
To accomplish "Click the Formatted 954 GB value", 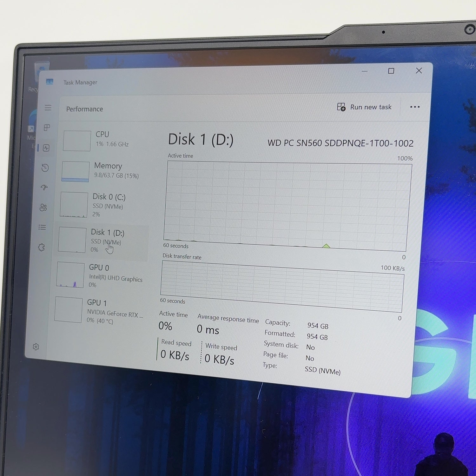I will tap(317, 337).
